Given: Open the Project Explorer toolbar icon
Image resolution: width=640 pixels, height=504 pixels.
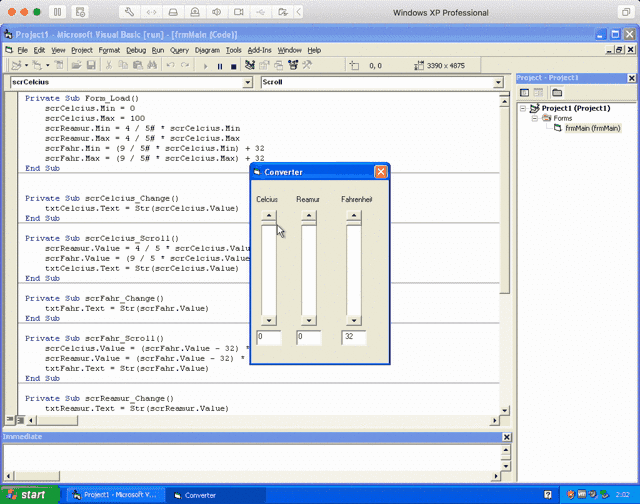Looking at the screenshot, I should tap(250, 65).
